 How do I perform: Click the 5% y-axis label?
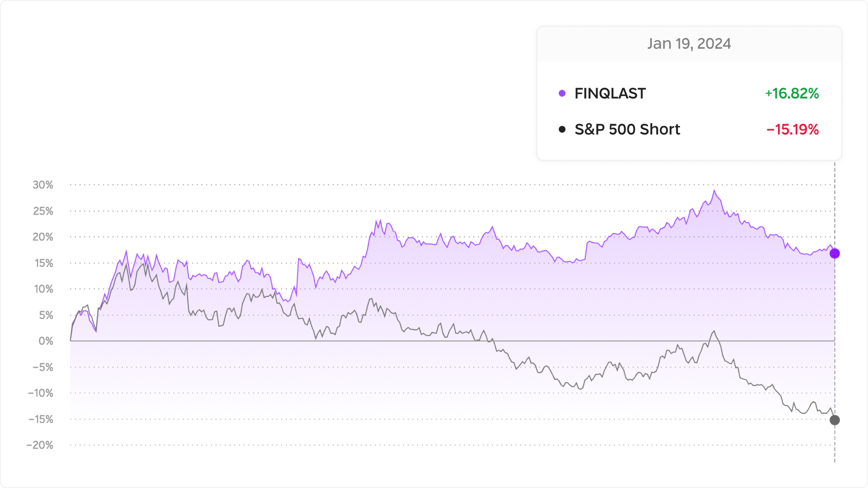[x=46, y=315]
